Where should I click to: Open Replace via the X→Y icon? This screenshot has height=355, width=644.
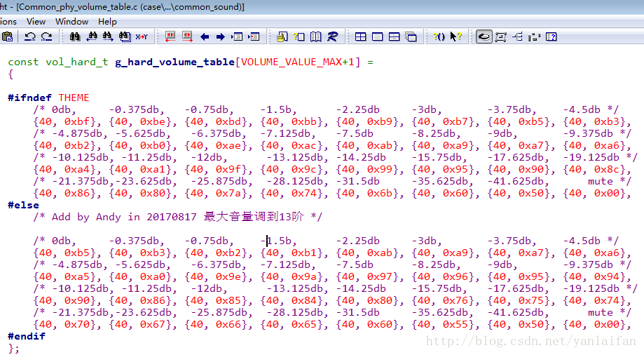(142, 36)
